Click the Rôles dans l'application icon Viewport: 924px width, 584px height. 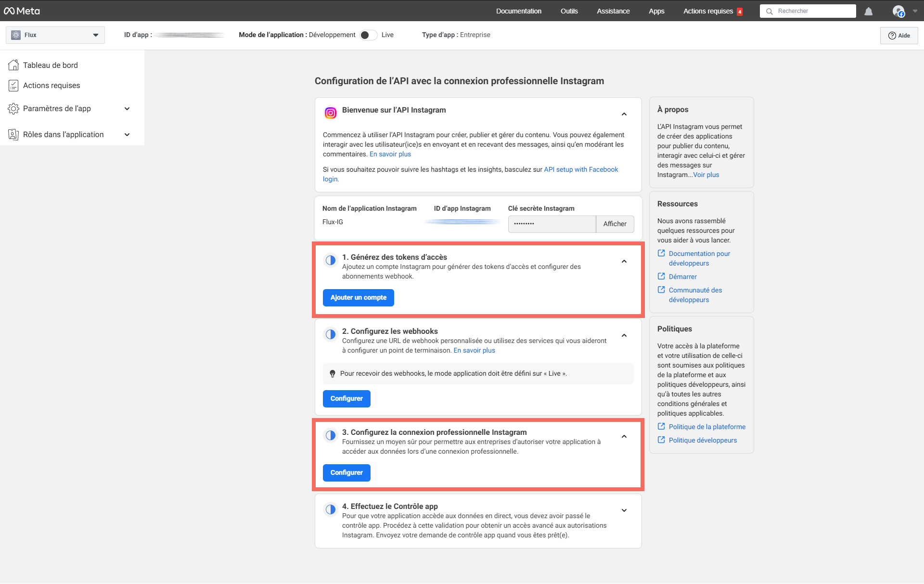coord(13,135)
